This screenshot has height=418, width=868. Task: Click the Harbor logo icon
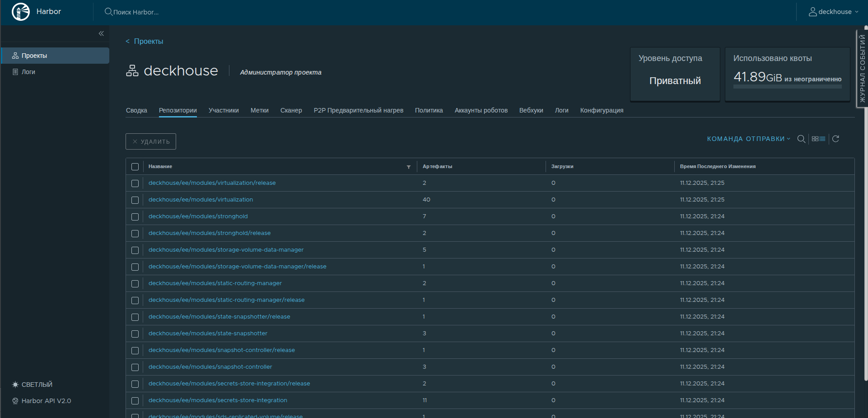point(21,12)
